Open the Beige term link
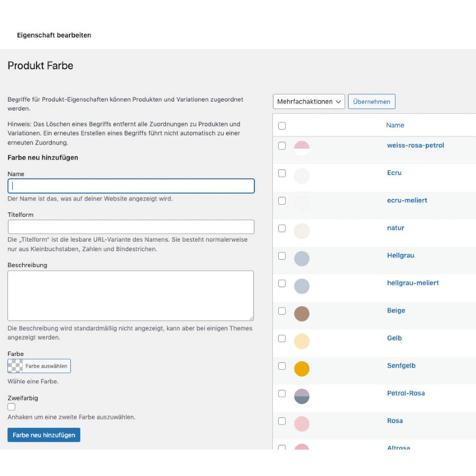 396,310
